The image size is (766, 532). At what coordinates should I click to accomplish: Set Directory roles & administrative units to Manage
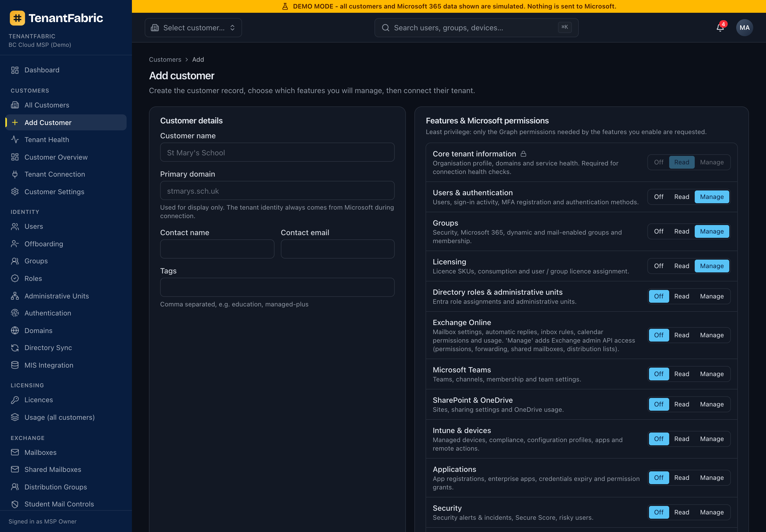tap(712, 296)
